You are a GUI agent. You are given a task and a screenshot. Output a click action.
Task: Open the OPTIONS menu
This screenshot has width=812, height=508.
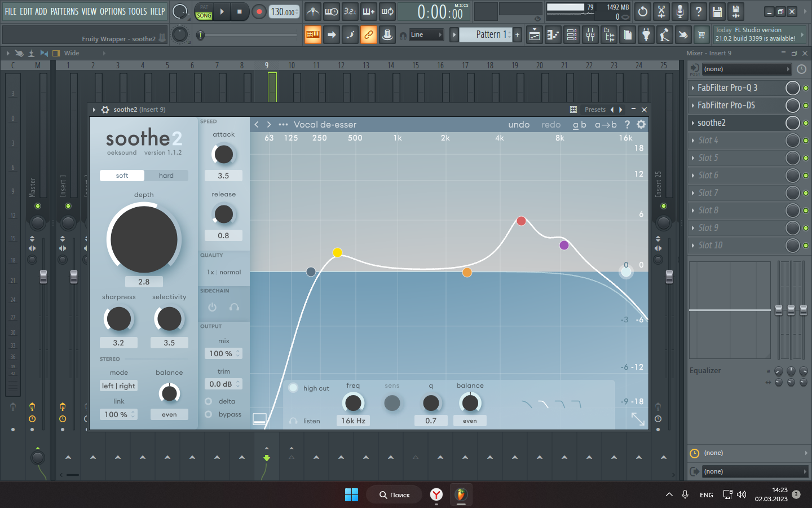113,11
